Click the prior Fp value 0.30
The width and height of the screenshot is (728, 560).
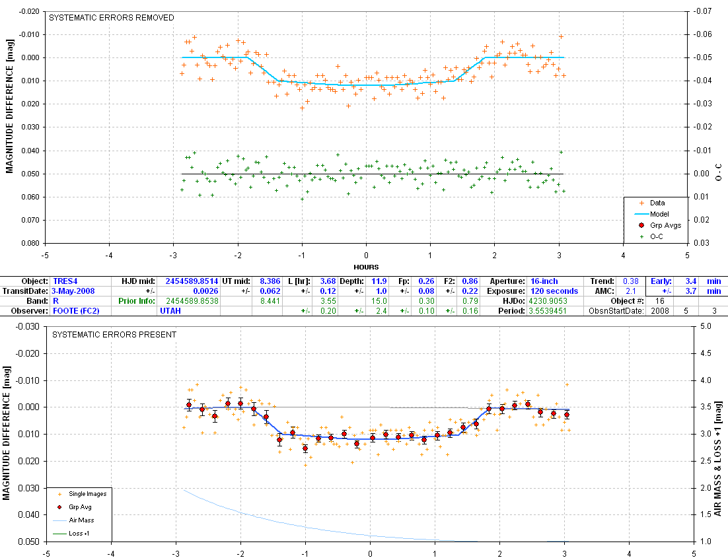[426, 300]
